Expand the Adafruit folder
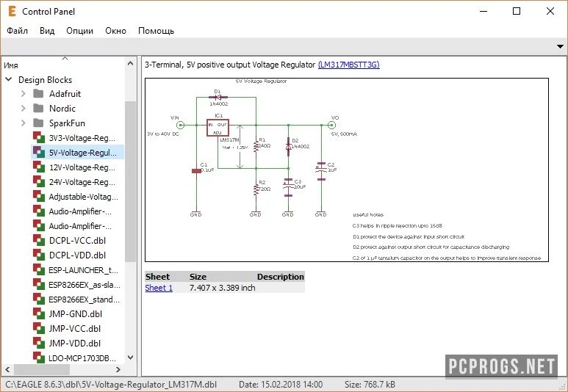The image size is (568, 392). pos(24,94)
